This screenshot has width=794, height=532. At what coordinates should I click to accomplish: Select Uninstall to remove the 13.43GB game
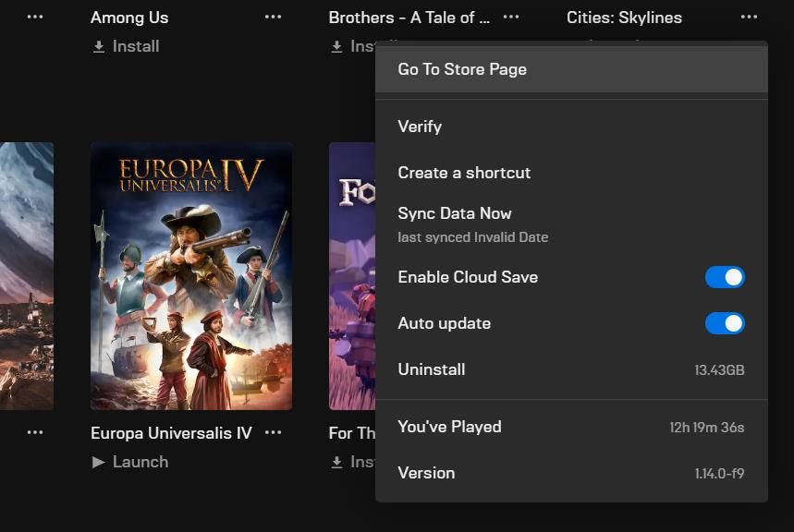click(x=431, y=369)
